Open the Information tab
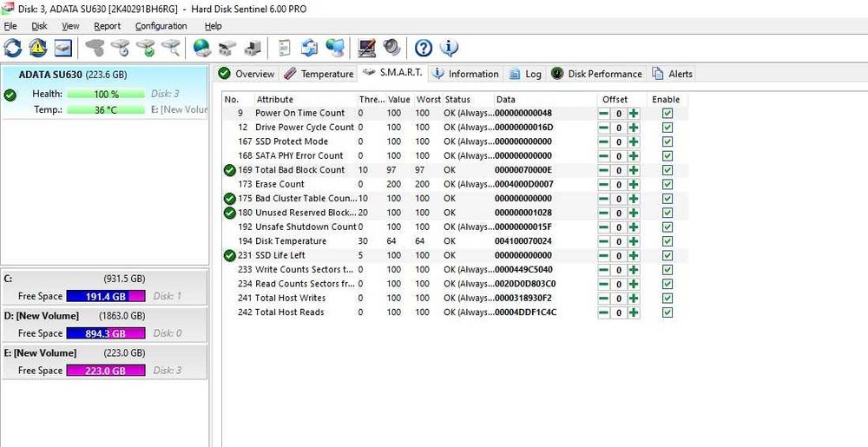Viewport: 868px width, 447px height. tap(467, 74)
